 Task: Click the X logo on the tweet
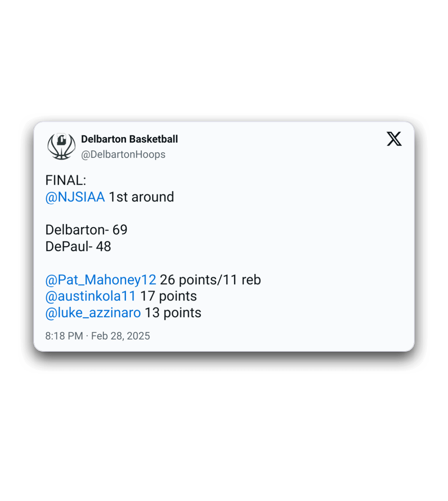394,139
